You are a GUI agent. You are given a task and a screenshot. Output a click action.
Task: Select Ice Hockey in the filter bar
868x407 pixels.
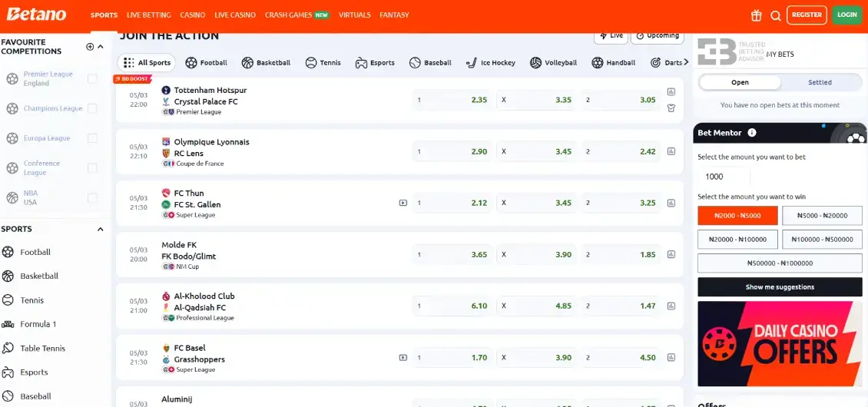[491, 62]
